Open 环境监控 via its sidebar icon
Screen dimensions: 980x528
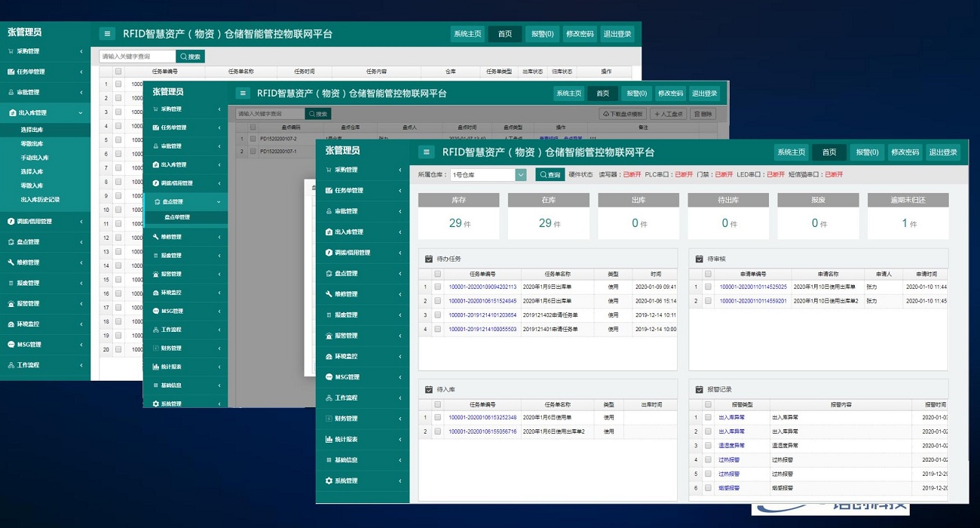(327, 356)
